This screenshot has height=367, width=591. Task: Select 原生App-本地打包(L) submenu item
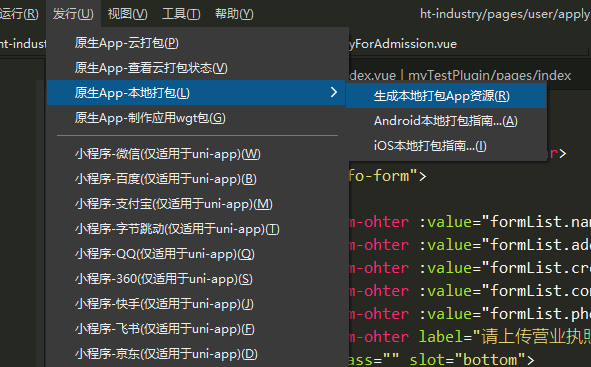click(x=196, y=93)
